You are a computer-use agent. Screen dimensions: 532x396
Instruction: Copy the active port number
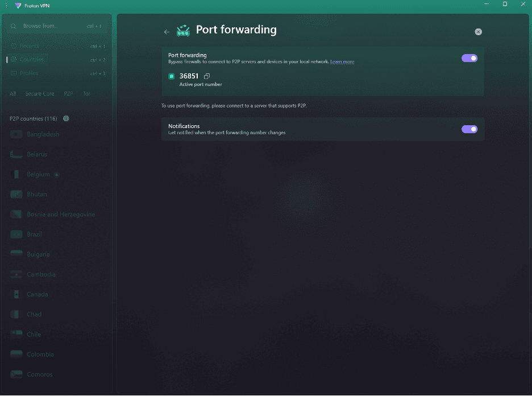tap(206, 75)
